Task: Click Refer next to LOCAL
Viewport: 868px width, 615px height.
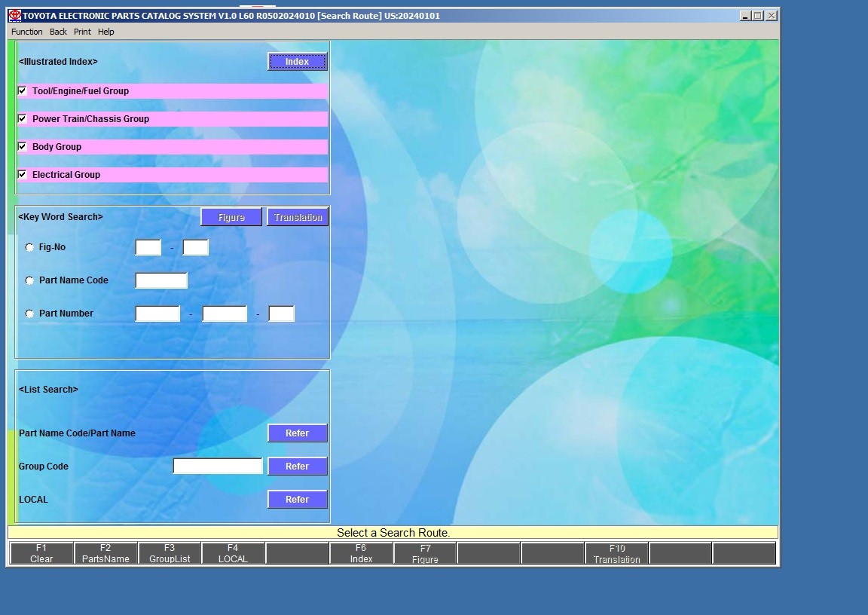Action: click(298, 499)
